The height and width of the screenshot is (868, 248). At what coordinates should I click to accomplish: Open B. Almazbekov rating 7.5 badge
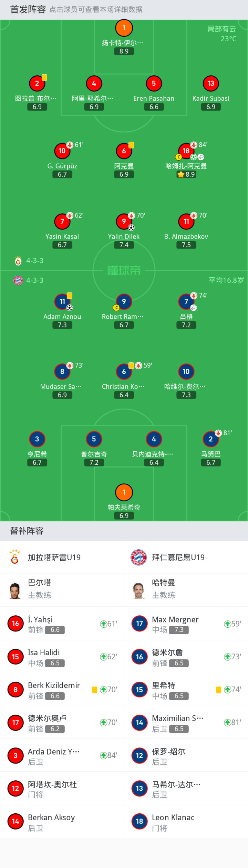186,245
